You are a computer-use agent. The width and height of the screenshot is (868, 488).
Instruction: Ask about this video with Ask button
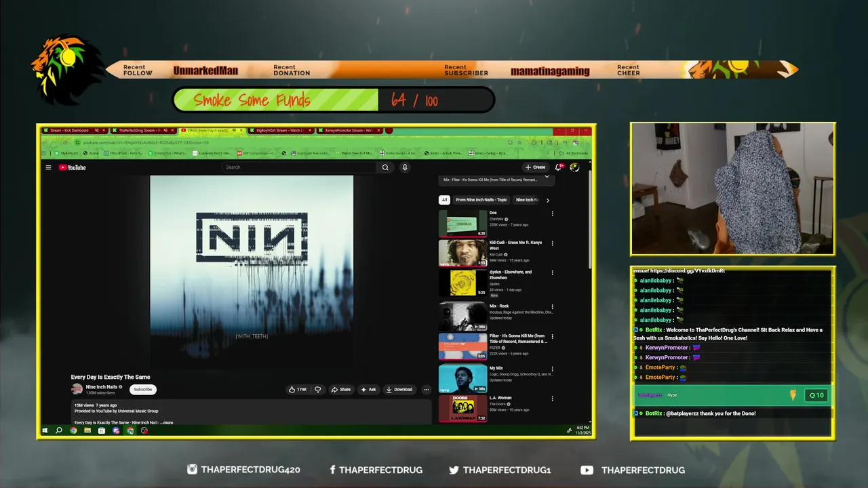click(369, 390)
